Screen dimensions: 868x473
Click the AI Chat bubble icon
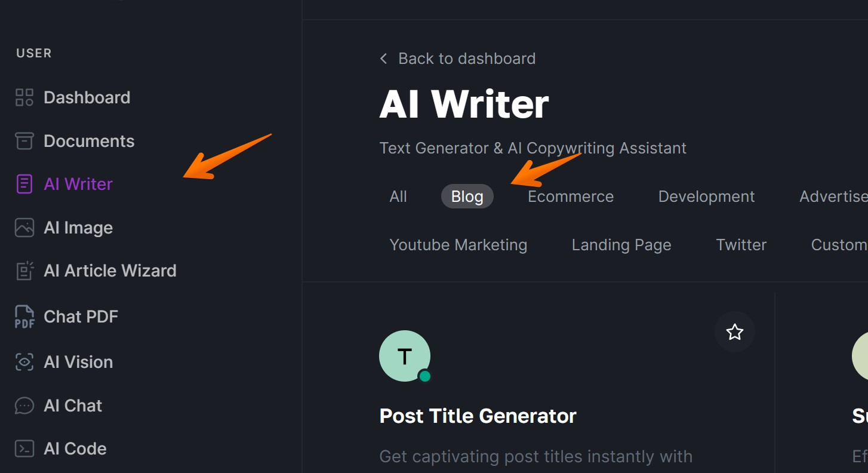24,406
